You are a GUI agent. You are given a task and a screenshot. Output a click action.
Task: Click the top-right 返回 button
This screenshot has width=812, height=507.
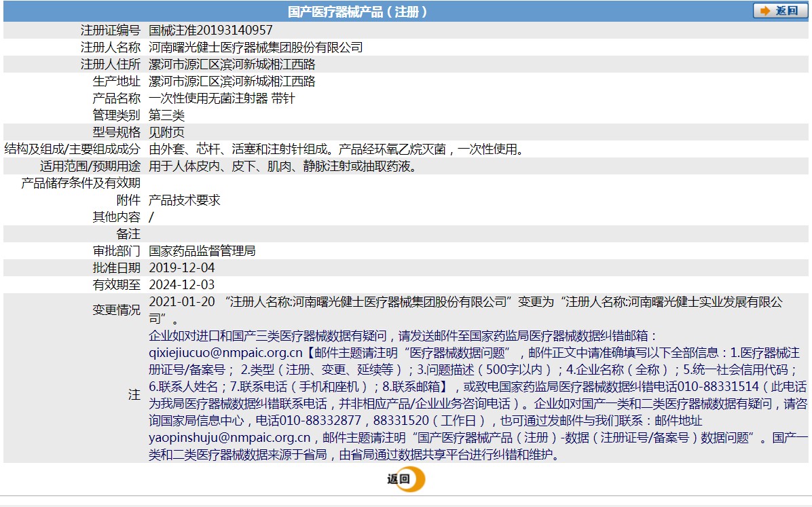pos(780,11)
